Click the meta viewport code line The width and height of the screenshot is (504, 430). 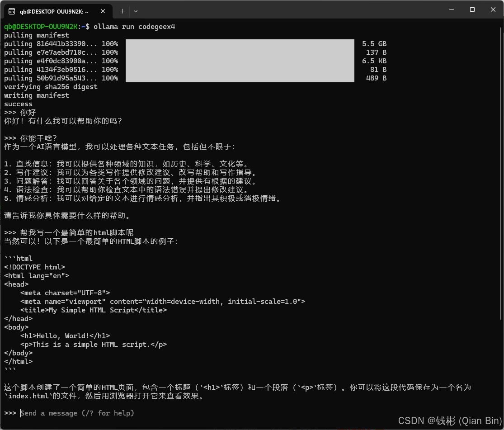[x=163, y=301]
